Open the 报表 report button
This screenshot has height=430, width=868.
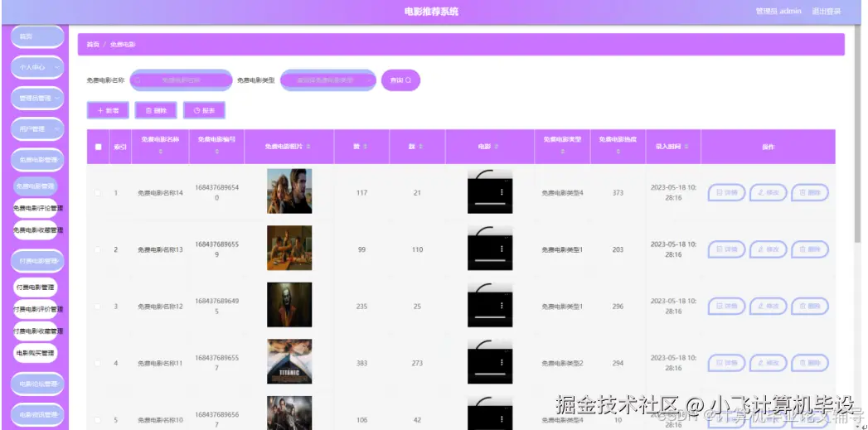coord(204,111)
